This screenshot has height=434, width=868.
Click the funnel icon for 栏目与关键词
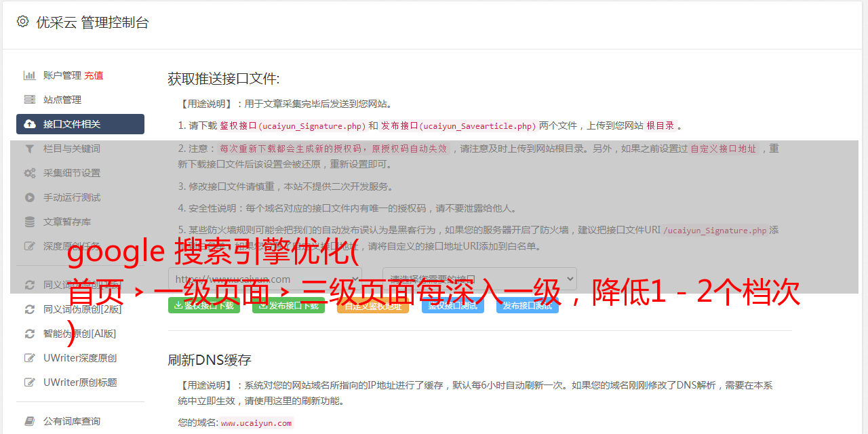[x=30, y=149]
